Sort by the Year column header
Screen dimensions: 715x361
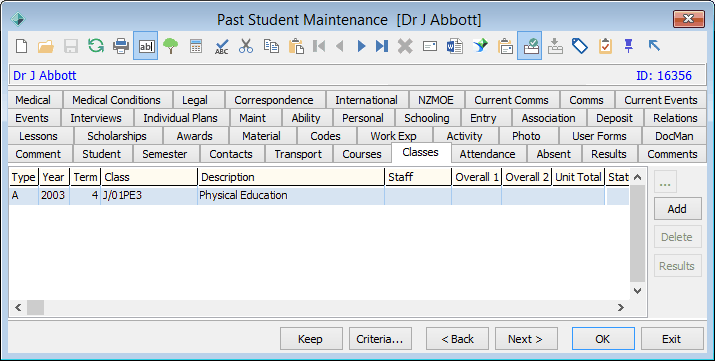(54, 177)
